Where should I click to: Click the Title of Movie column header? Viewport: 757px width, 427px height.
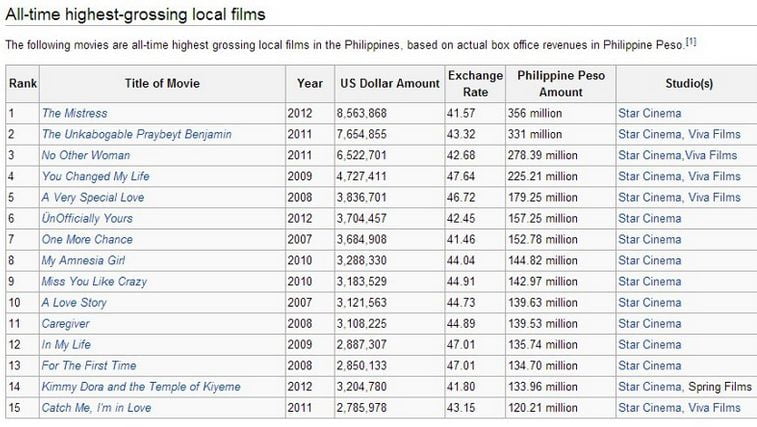162,84
